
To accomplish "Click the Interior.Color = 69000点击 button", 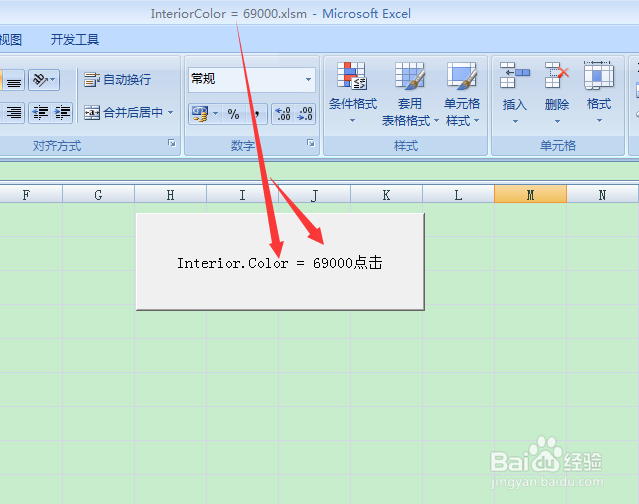I will tap(280, 262).
